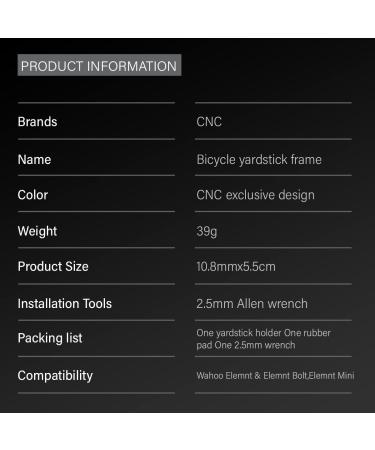This screenshot has height=450, width=375.
Task: Select the Product Size label
Action: point(53,267)
